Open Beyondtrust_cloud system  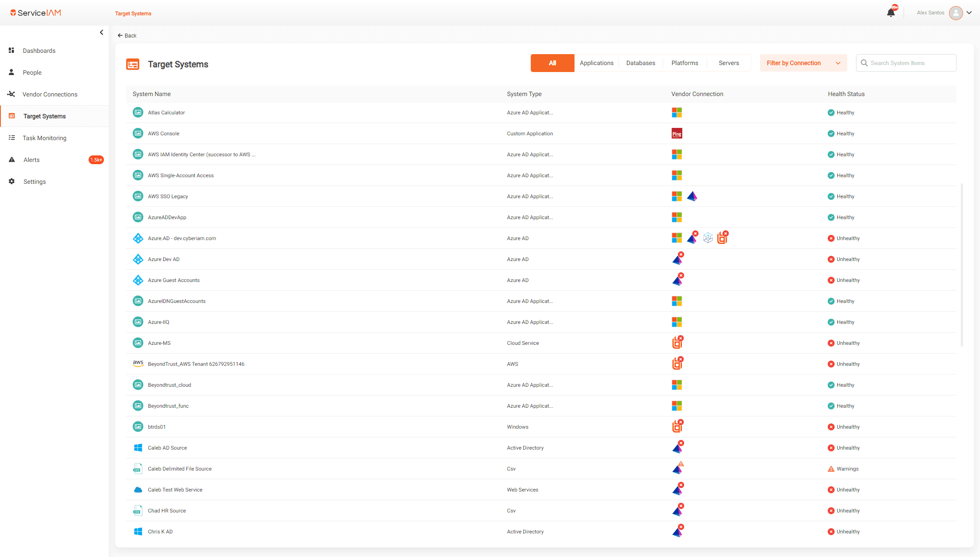click(541, 385)
